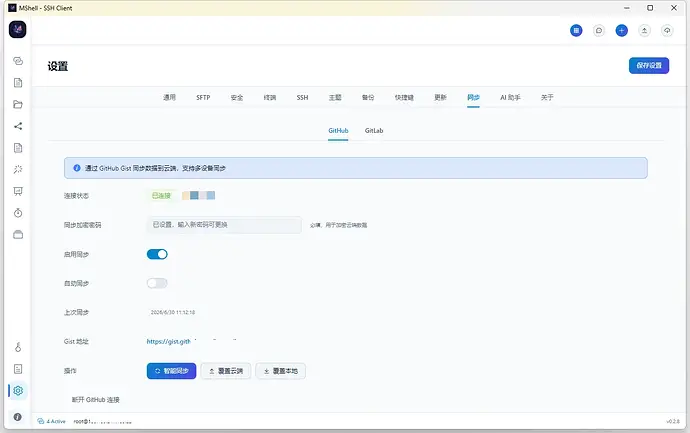Viewport: 690px width, 433px height.
Task: Open the connections link icon in sidebar
Action: pos(18,61)
